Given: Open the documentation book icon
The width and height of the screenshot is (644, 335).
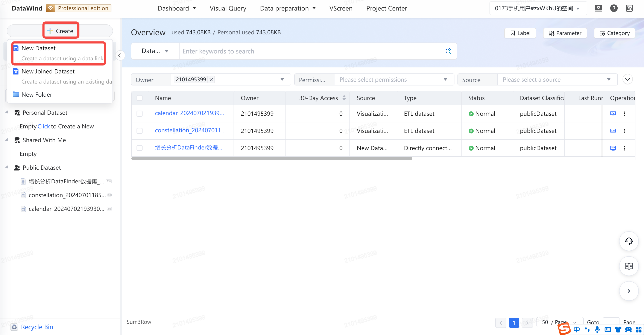Looking at the screenshot, I should click(x=629, y=266).
